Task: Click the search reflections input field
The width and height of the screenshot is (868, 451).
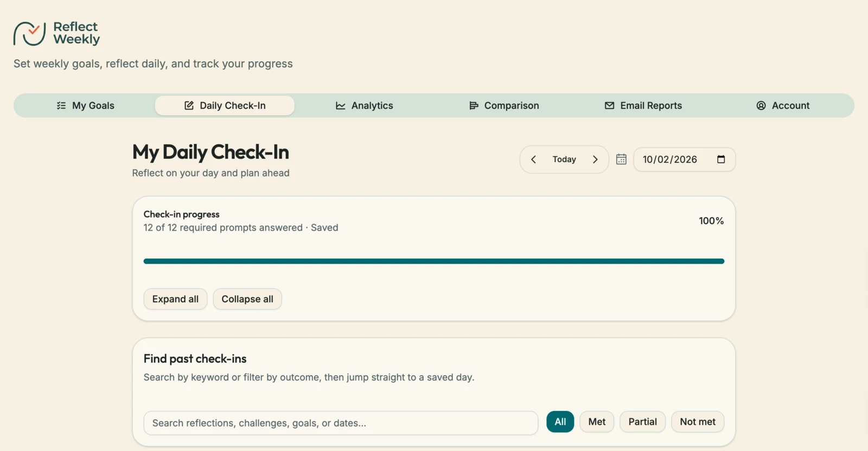Action: (x=341, y=423)
